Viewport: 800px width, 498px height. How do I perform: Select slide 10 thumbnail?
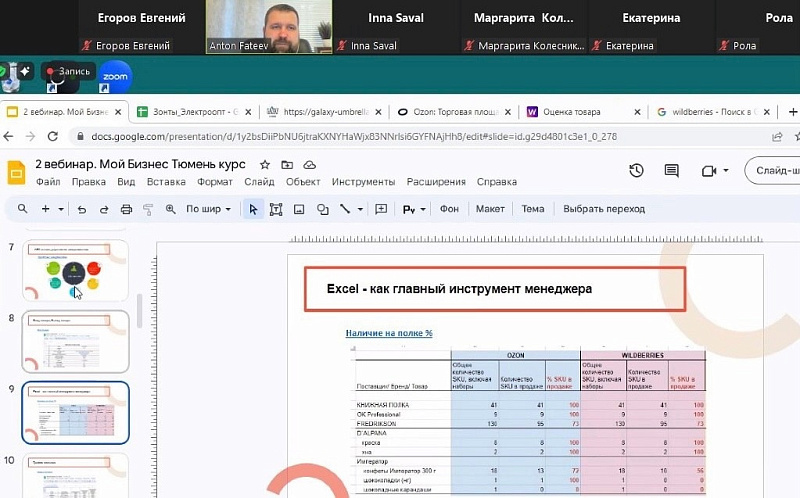coord(76,476)
